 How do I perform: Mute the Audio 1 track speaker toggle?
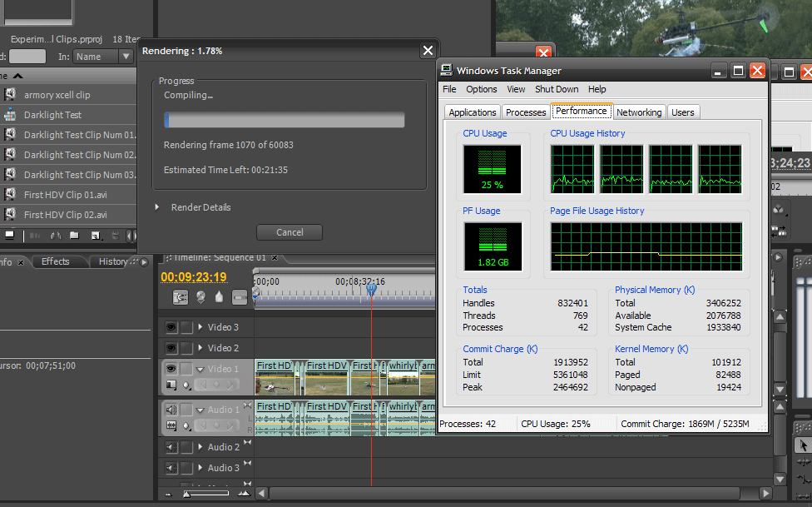coord(171,410)
